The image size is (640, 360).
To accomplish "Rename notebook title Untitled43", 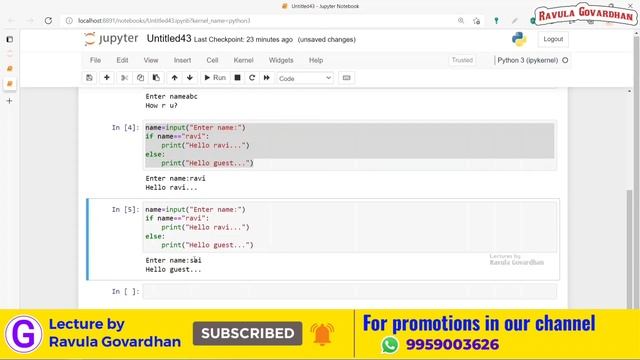I will [169, 39].
